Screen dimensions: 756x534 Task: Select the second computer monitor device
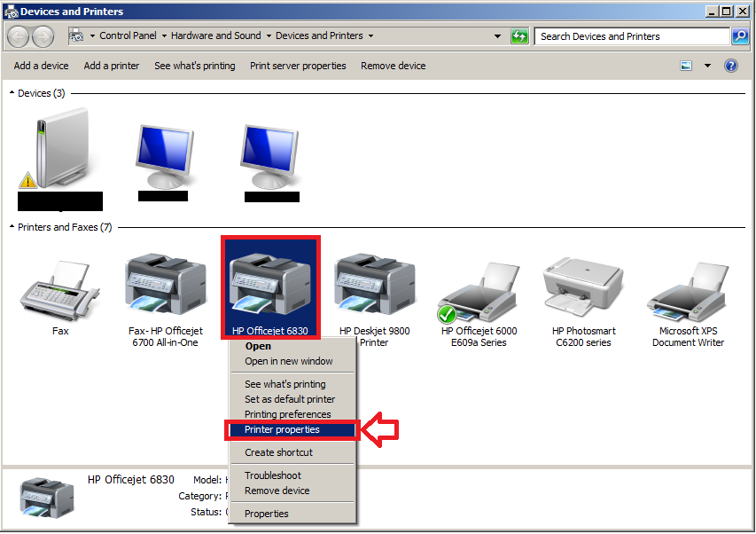(x=270, y=156)
